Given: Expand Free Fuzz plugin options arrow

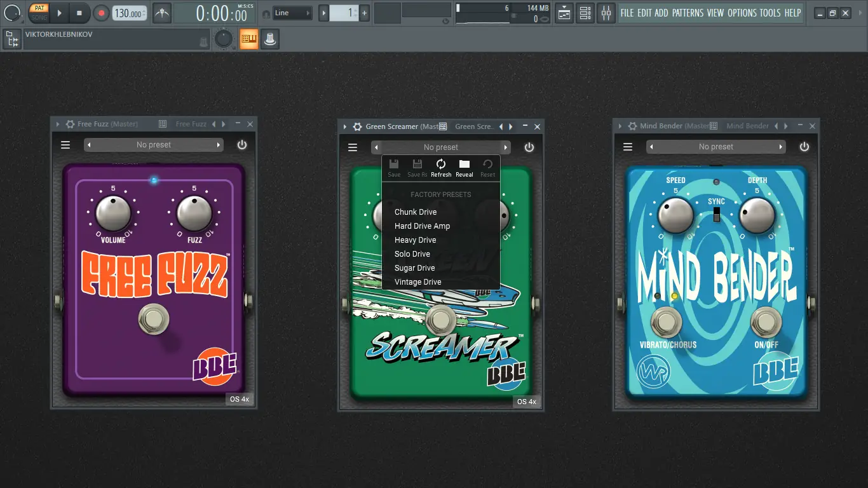Looking at the screenshot, I should click(x=58, y=124).
